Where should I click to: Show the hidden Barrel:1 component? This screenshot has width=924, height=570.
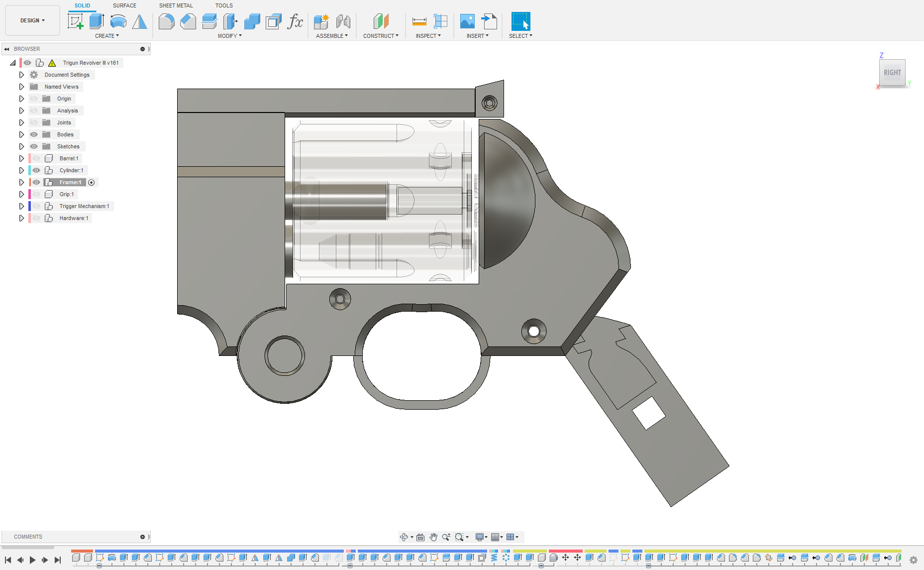coord(36,158)
